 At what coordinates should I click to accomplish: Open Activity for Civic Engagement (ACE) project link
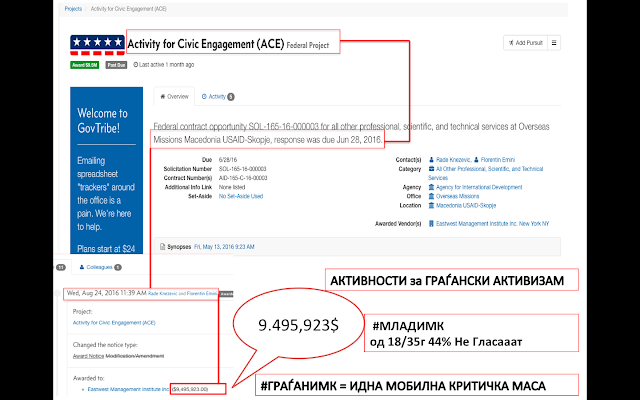tap(114, 322)
